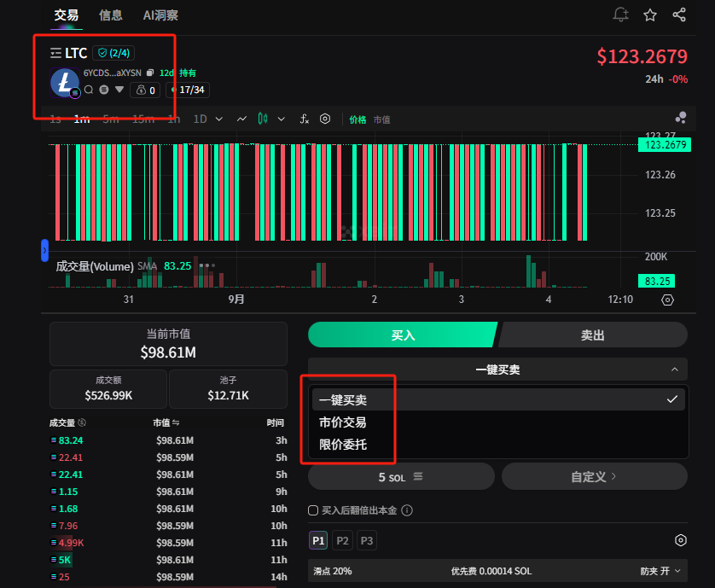The height and width of the screenshot is (588, 715).
Task: Click the volume indicator more-options dots
Action: coord(207,265)
